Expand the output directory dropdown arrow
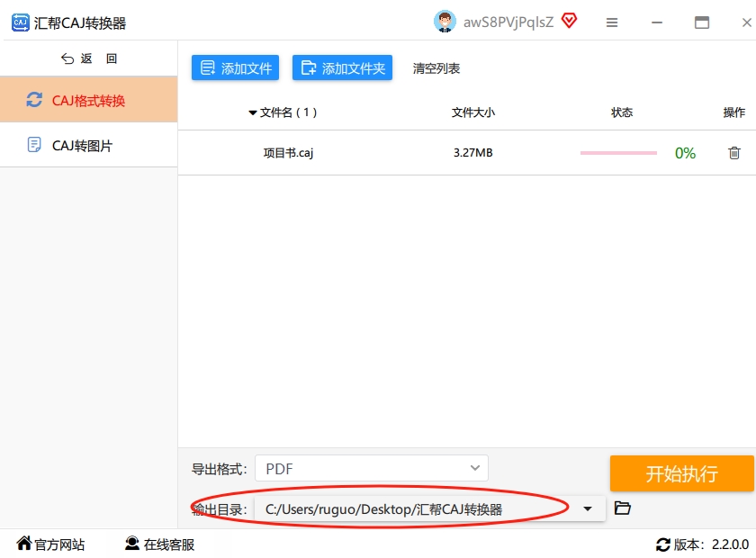Screen dimensions: 756x558 (x=587, y=508)
